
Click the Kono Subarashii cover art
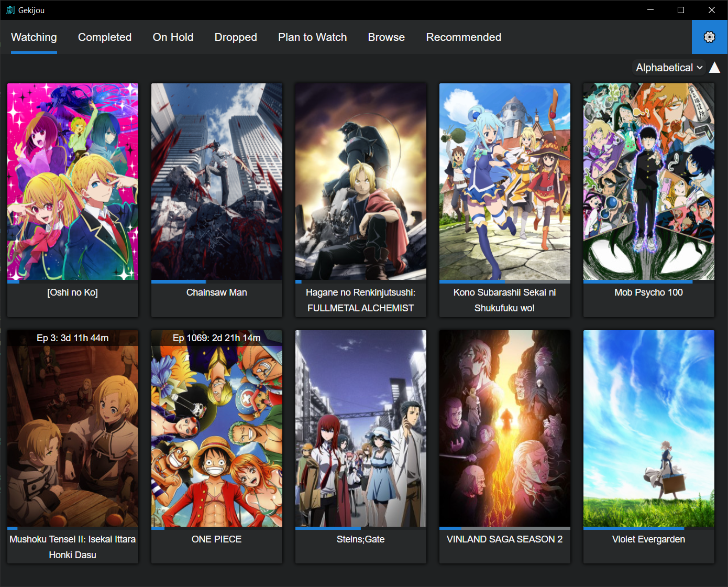[505, 181]
